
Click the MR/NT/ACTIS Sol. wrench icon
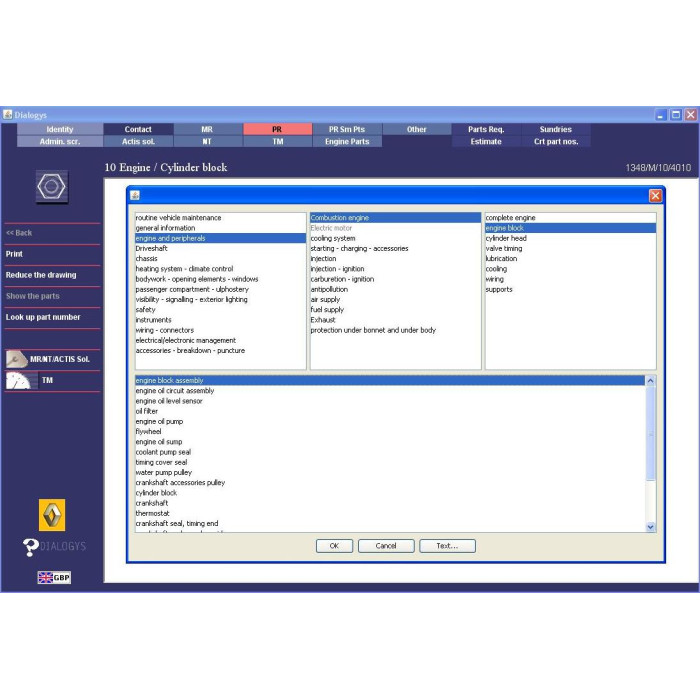[17, 359]
